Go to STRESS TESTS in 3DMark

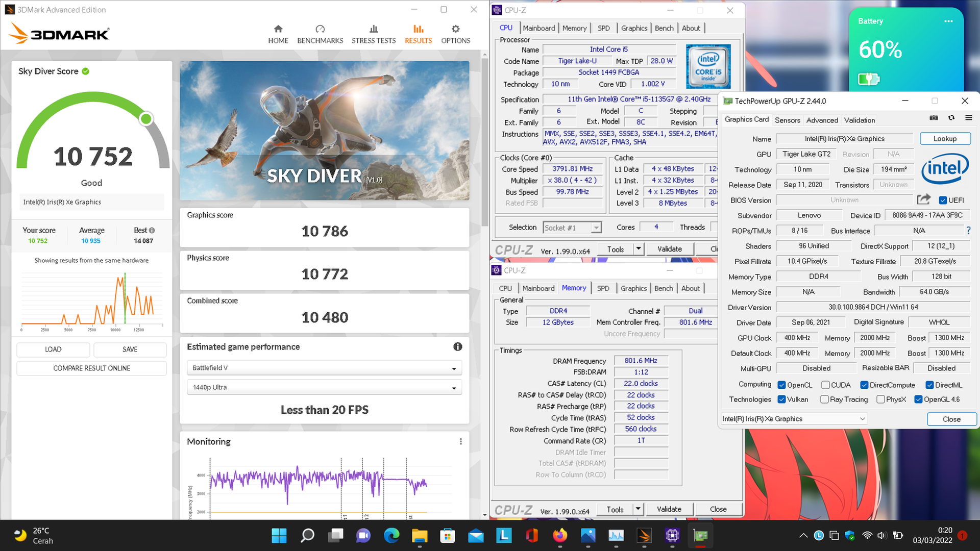tap(374, 34)
